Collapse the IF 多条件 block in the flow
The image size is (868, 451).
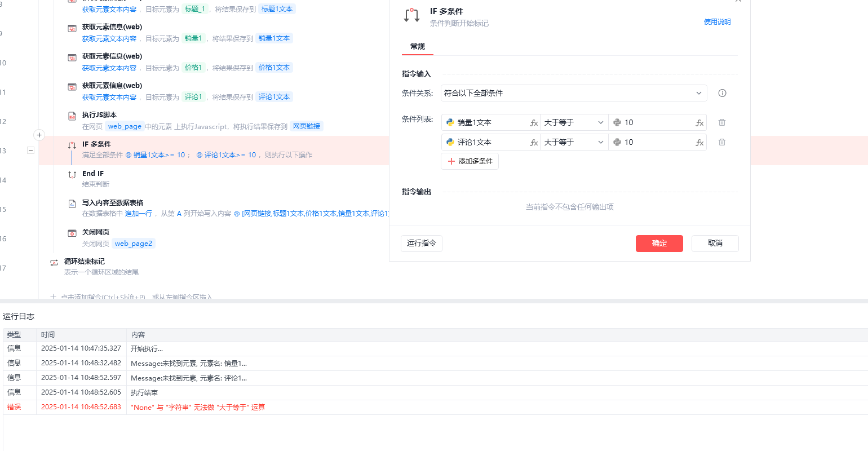click(x=31, y=150)
